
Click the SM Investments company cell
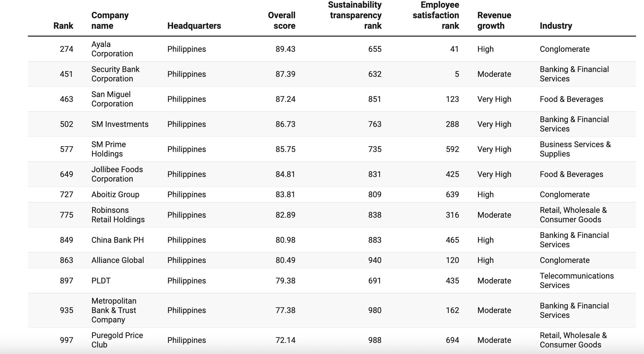[x=120, y=124]
